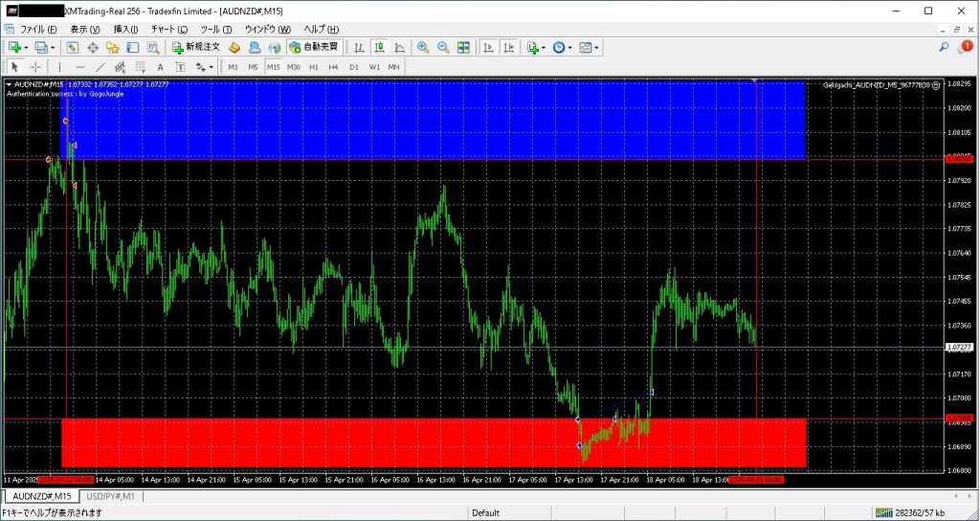Select the text label 'A' tool
Image resolution: width=980 pixels, height=521 pixels.
(160, 67)
